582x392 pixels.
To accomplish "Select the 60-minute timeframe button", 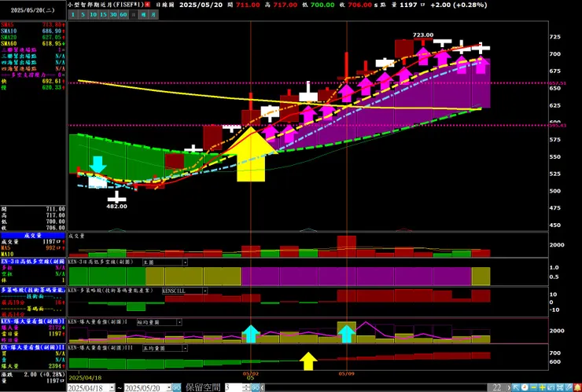I will click(123, 14).
